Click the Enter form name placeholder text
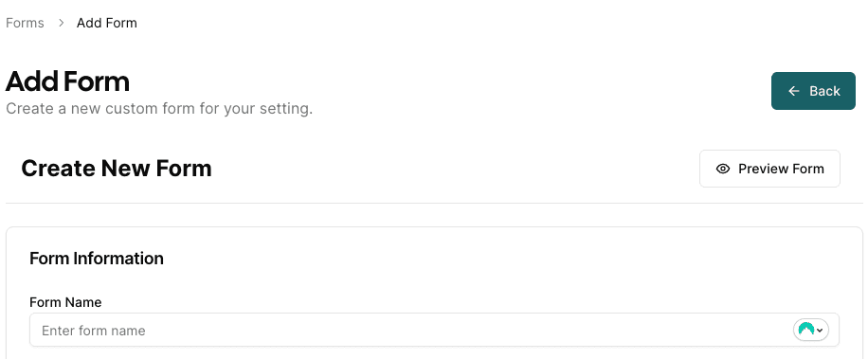 pos(94,331)
